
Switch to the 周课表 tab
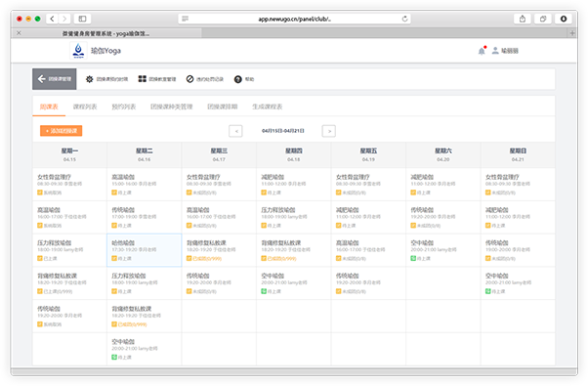click(49, 107)
